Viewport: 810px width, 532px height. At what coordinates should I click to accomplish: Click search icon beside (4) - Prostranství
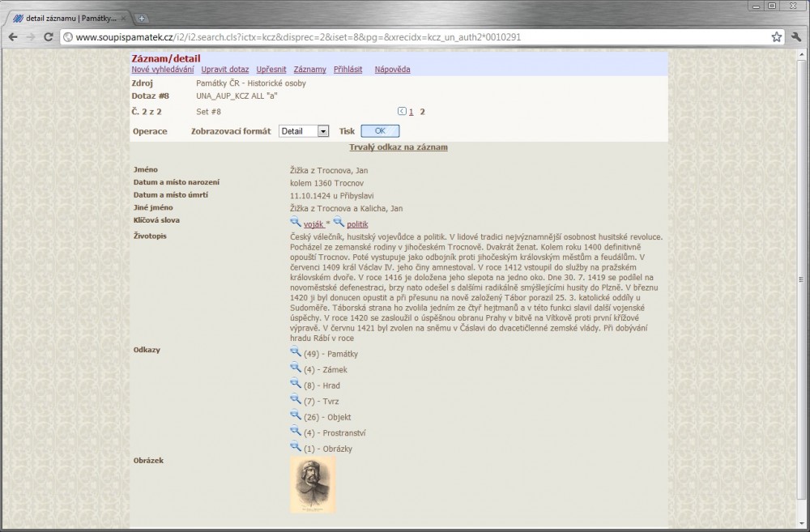296,431
